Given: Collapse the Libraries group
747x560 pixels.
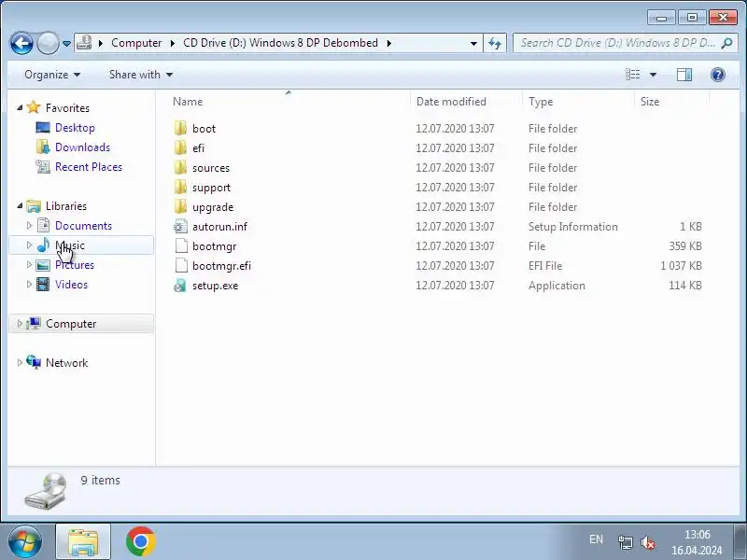Looking at the screenshot, I should click(x=20, y=205).
